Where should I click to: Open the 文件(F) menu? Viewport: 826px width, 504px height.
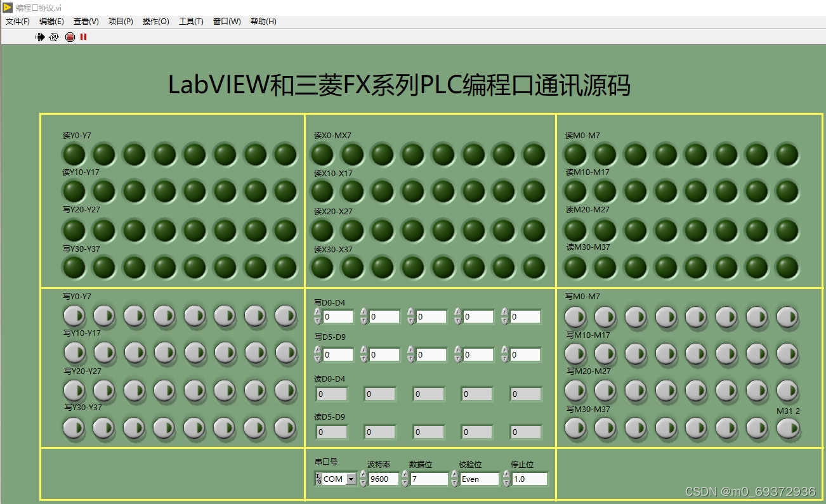tap(18, 21)
